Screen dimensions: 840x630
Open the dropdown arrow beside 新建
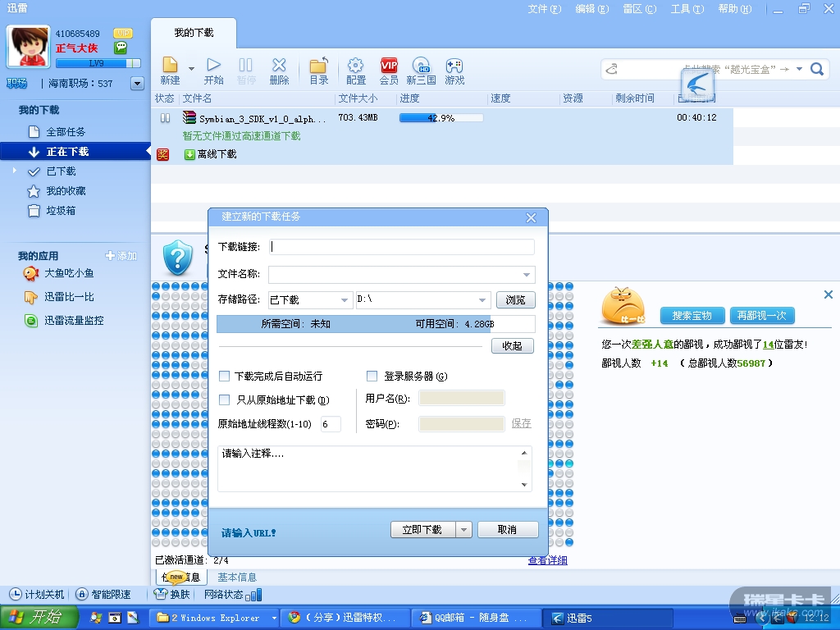click(x=191, y=69)
